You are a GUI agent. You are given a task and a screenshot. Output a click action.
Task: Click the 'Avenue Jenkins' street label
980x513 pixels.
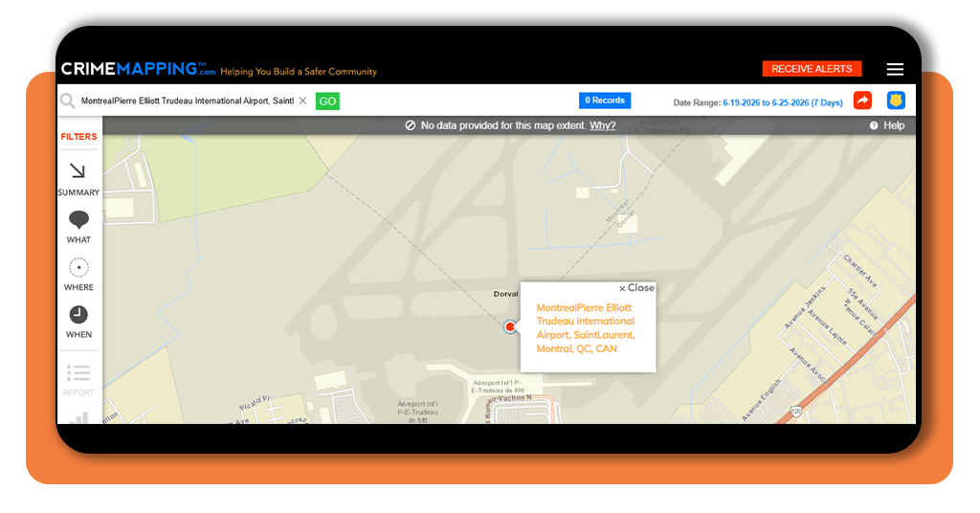(x=805, y=307)
